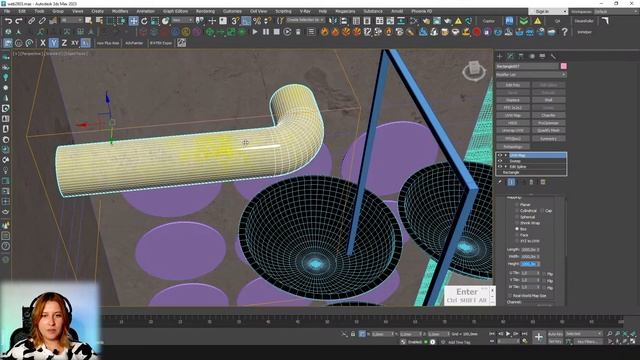Activate the Select and Scale tool
640x360 pixels.
click(155, 21)
